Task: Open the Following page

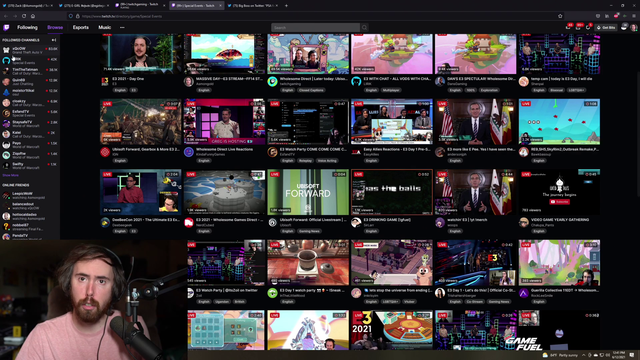Action: pyautogui.click(x=27, y=27)
